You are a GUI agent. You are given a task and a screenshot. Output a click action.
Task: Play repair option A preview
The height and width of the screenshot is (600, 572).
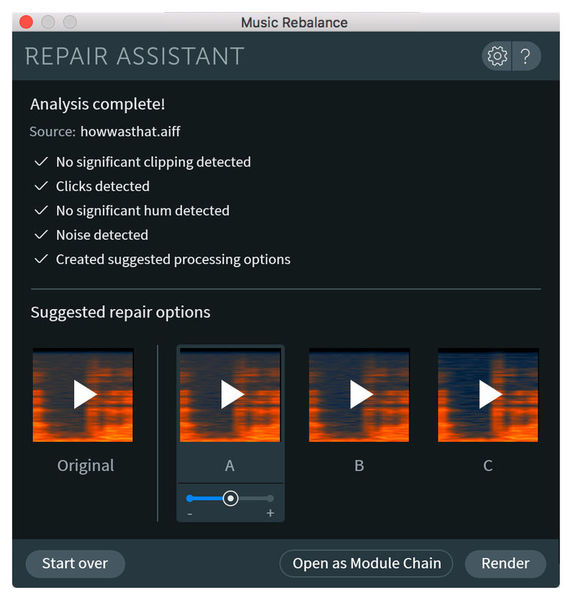(x=230, y=395)
